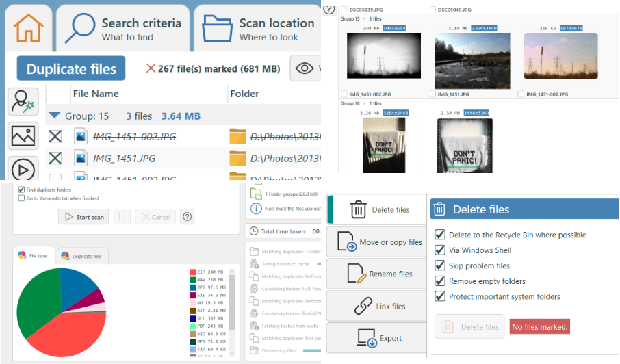
Task: Select the File type chart tab
Action: click(34, 256)
